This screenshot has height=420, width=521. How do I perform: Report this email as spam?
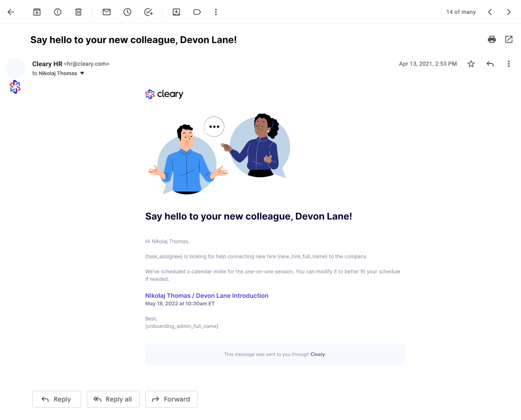pos(58,12)
